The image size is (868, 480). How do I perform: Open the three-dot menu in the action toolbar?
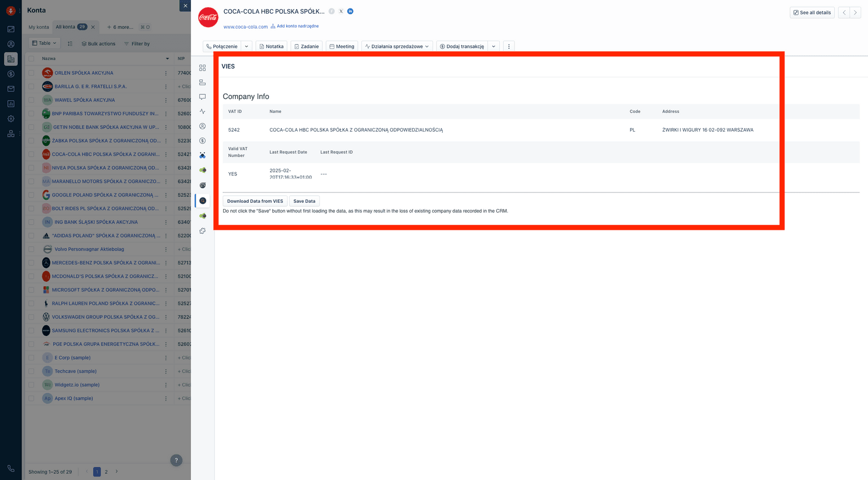(x=509, y=46)
